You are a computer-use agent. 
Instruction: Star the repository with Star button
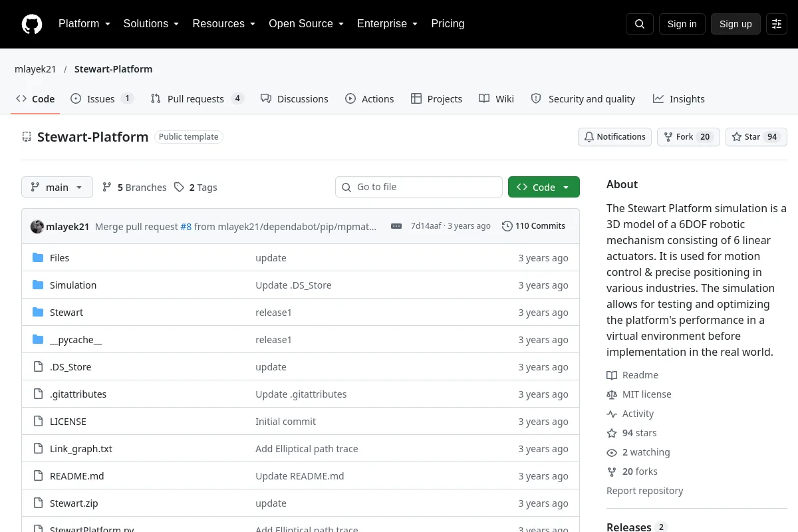pos(756,137)
